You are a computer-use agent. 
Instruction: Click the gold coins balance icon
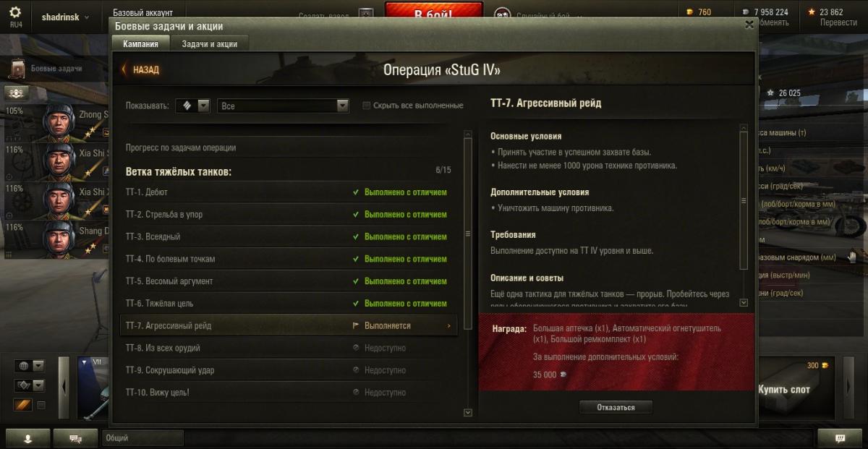pos(689,12)
